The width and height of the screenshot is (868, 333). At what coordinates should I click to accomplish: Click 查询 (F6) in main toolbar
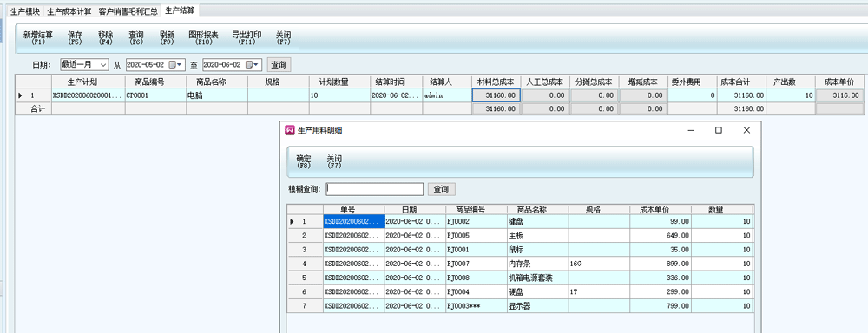[x=136, y=37]
